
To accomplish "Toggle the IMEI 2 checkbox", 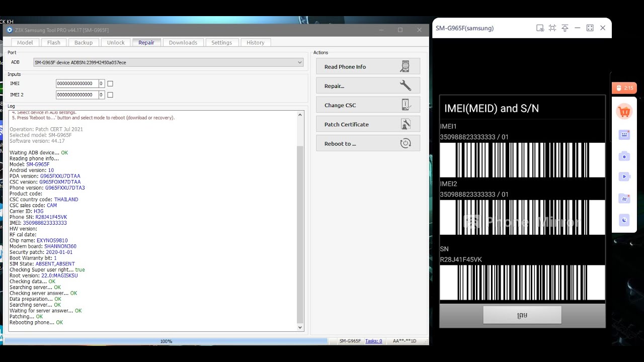I will 110,95.
